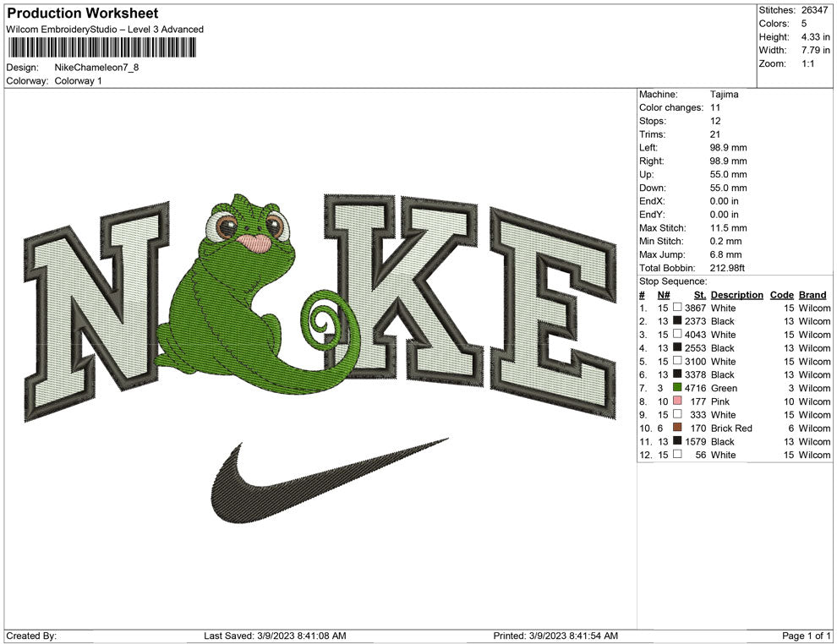
Task: Click the white swatch in stop 9
Action: [677, 414]
